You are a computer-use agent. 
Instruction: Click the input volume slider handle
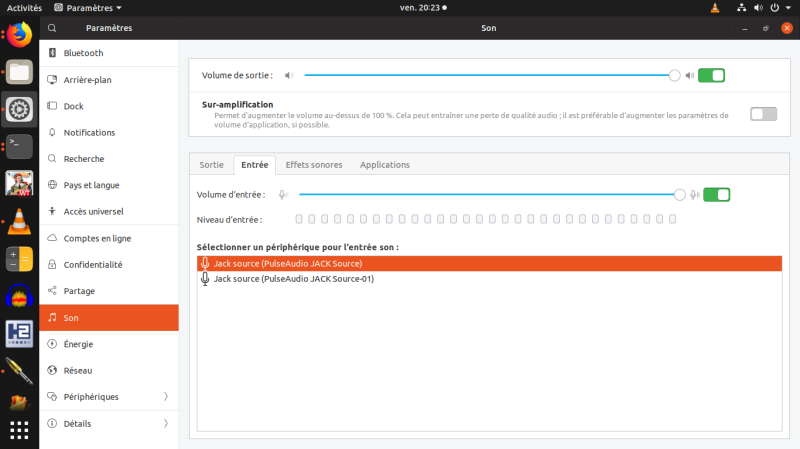(680, 194)
